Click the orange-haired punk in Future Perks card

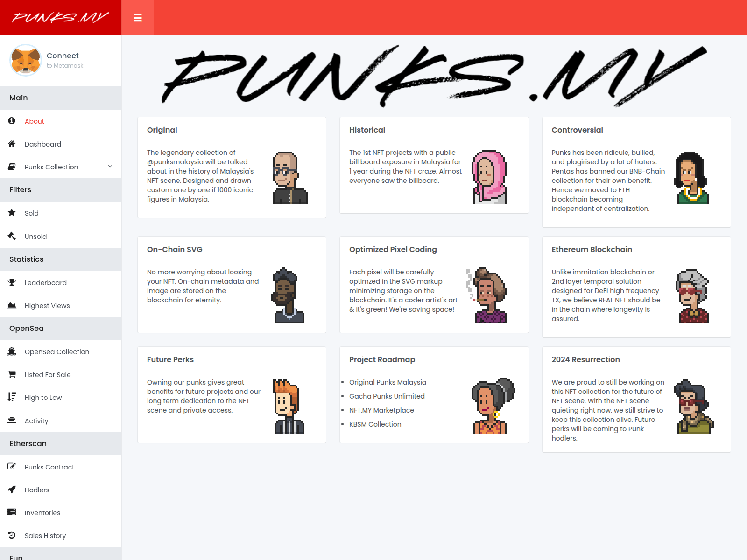(x=289, y=406)
